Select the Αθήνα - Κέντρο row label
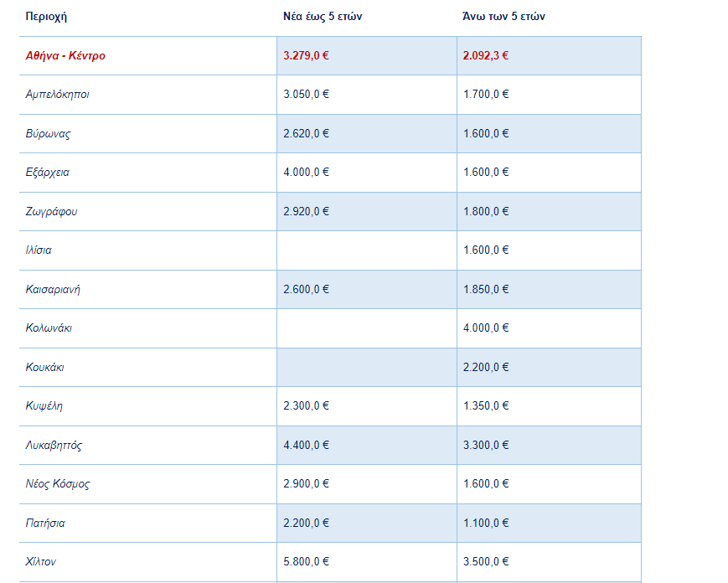728x583 pixels. (65, 56)
